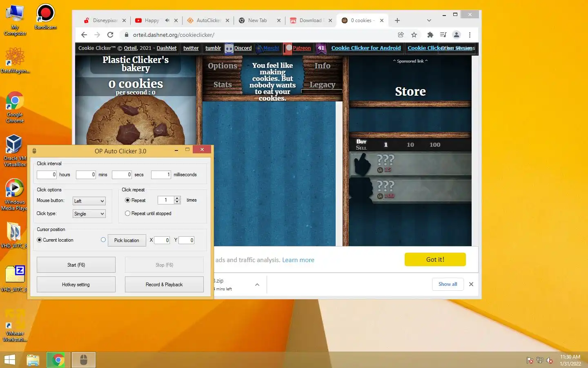Select buy amount 10 in store
Image resolution: width=588 pixels, height=368 pixels.
[410, 145]
